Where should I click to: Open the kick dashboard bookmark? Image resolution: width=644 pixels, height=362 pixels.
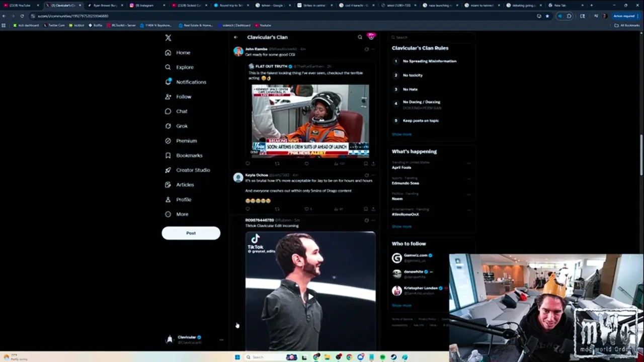point(26,25)
